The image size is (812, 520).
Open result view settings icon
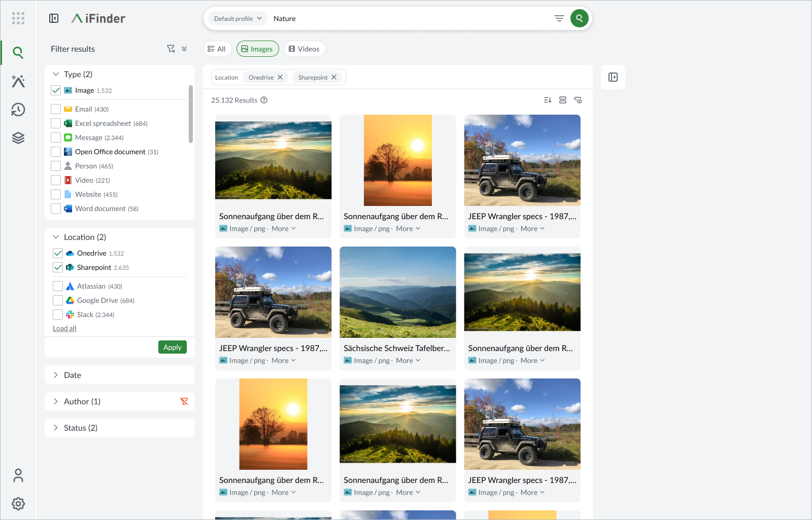(x=578, y=100)
